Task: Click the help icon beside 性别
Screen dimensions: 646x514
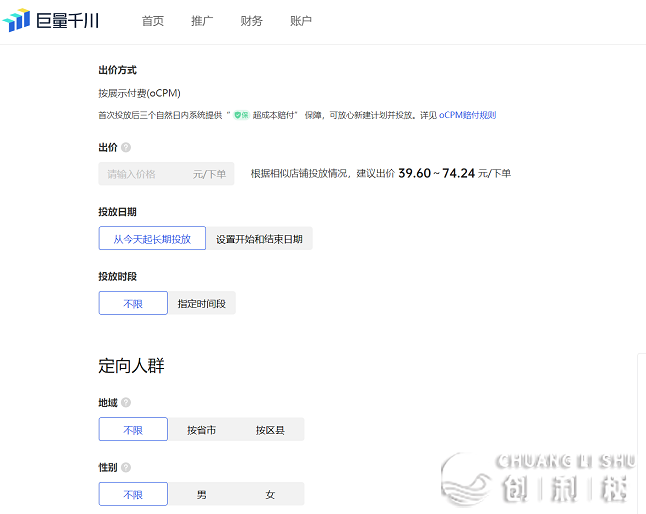Action: (126, 467)
